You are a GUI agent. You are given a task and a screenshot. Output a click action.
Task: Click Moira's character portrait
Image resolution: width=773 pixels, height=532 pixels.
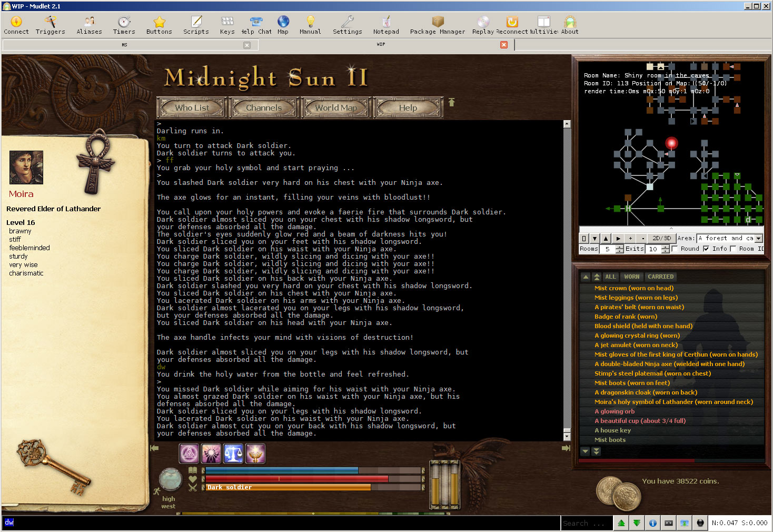26,167
